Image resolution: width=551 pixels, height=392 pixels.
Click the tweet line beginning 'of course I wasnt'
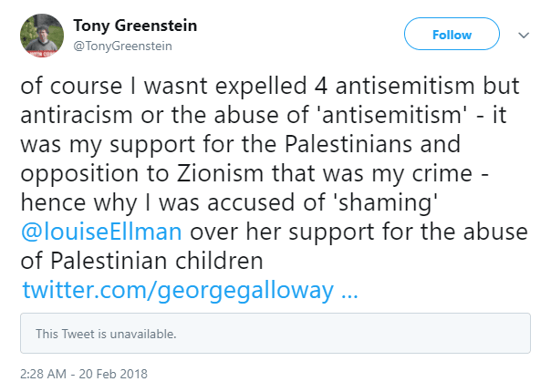(x=270, y=86)
